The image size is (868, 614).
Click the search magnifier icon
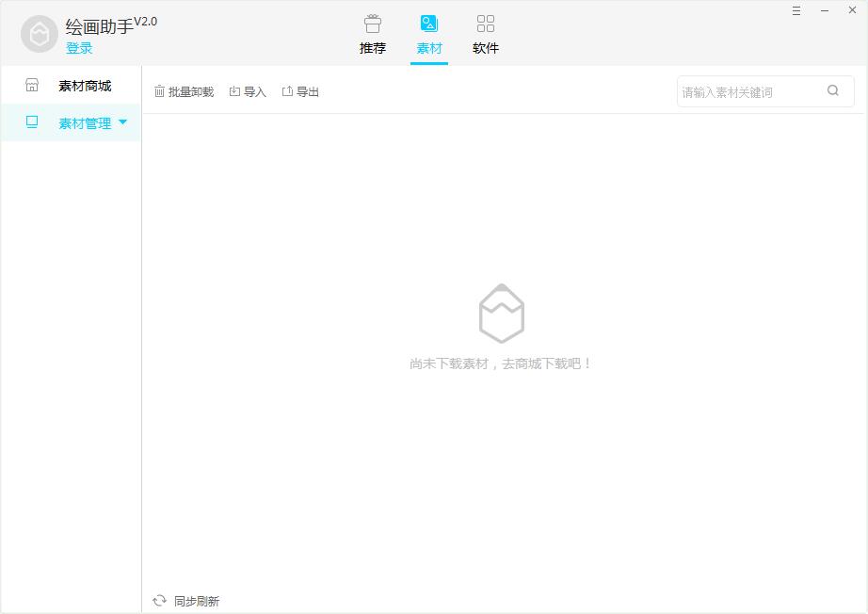833,90
